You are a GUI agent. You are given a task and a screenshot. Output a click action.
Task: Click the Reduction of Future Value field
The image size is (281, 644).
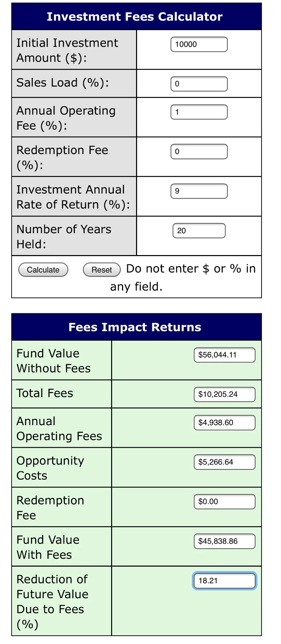(225, 581)
